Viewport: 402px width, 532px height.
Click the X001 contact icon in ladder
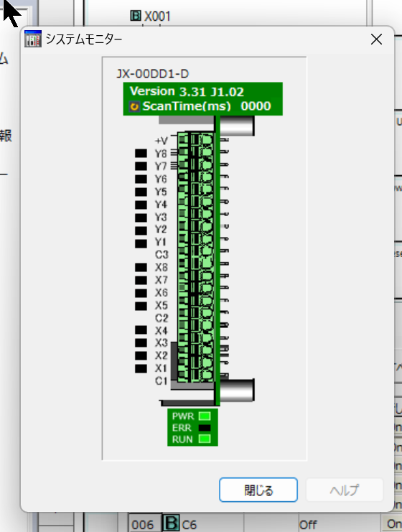136,15
